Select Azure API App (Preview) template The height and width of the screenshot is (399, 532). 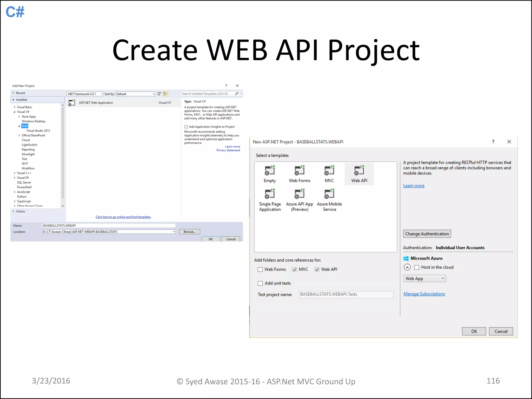click(300, 200)
